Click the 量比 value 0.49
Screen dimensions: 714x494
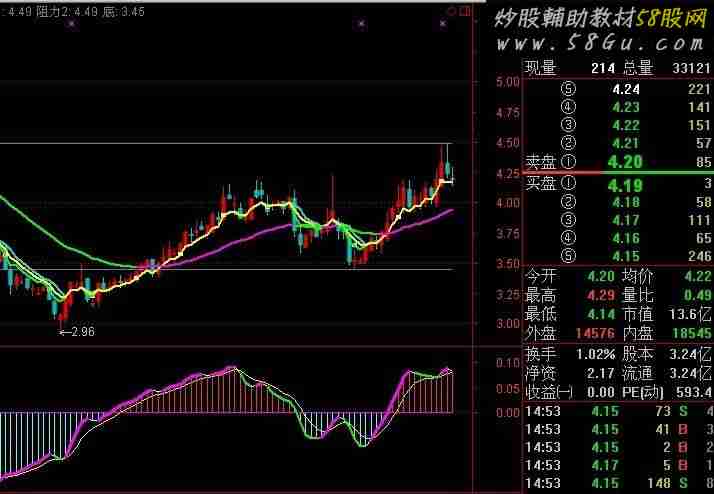(698, 295)
